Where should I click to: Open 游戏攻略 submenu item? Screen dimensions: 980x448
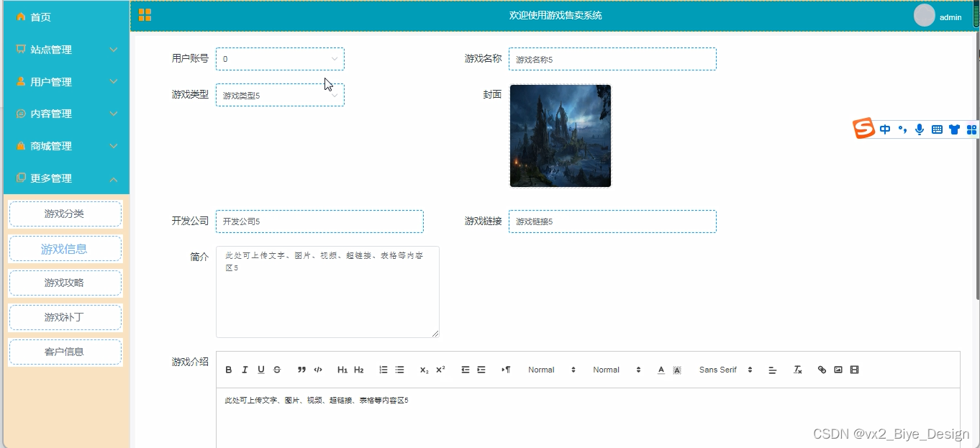point(65,283)
